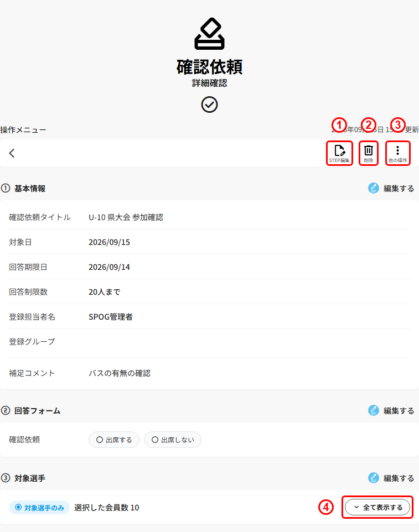Screen dimensions: 419x532
Task: Go back with the left chevron
Action: click(x=12, y=153)
